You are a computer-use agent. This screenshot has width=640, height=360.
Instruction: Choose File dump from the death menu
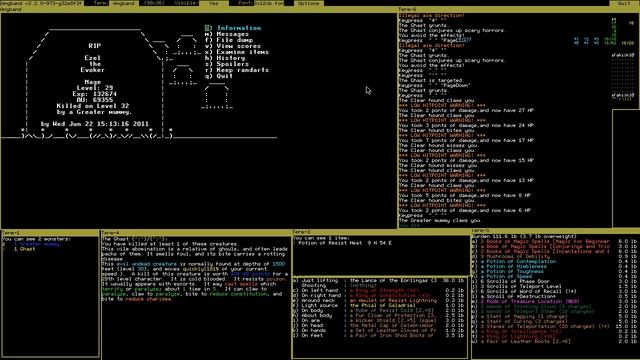tap(229, 40)
